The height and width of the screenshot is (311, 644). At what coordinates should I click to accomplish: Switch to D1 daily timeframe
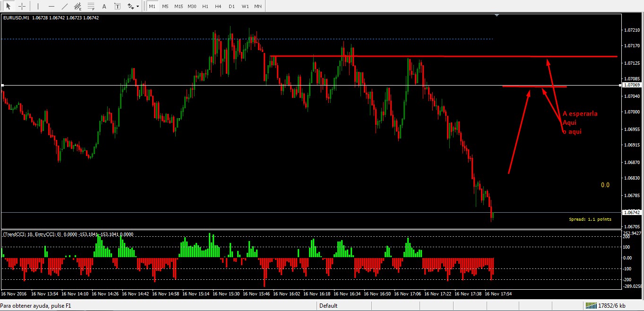click(x=232, y=6)
